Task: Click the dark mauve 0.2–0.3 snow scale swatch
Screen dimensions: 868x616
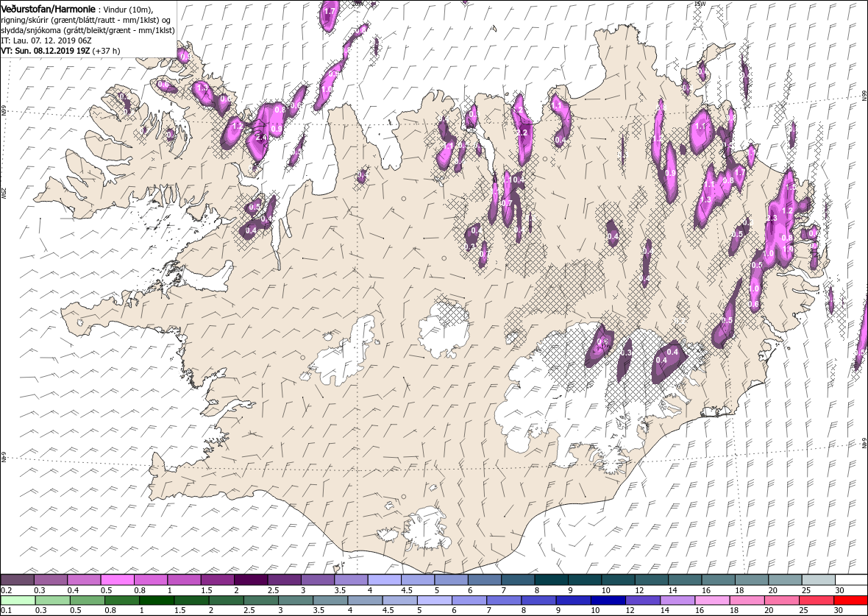Action: [18, 579]
